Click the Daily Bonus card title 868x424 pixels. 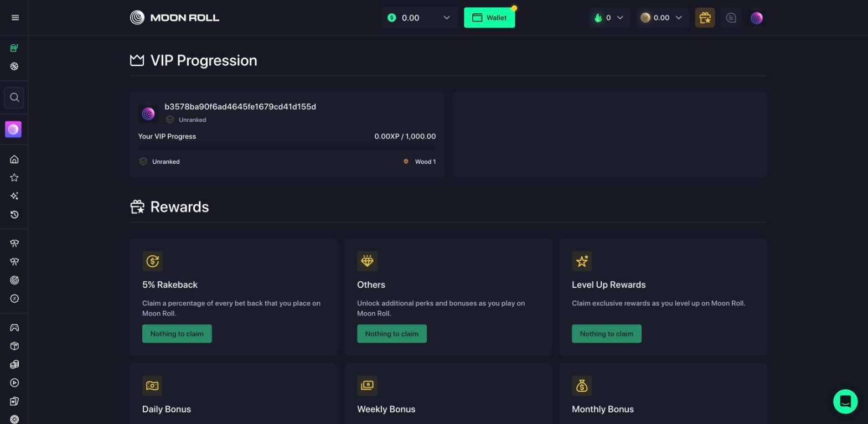pos(167,409)
